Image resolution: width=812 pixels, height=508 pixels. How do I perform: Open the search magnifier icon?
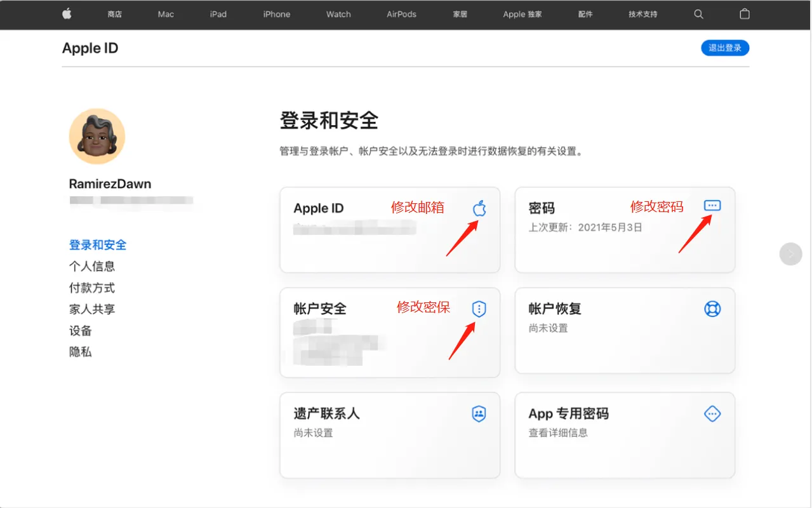coord(698,14)
